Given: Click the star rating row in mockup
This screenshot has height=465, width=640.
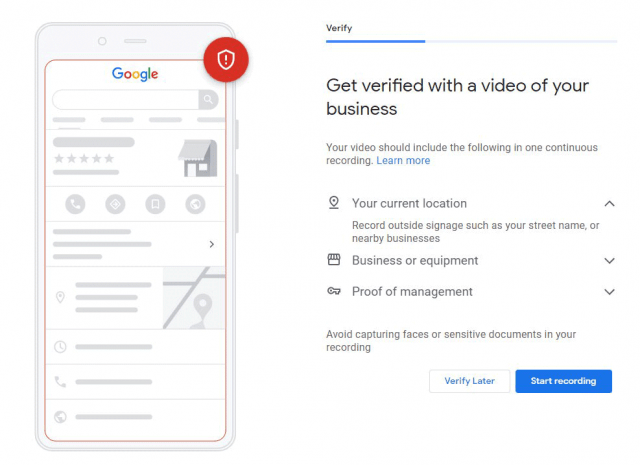Looking at the screenshot, I should (x=84, y=158).
